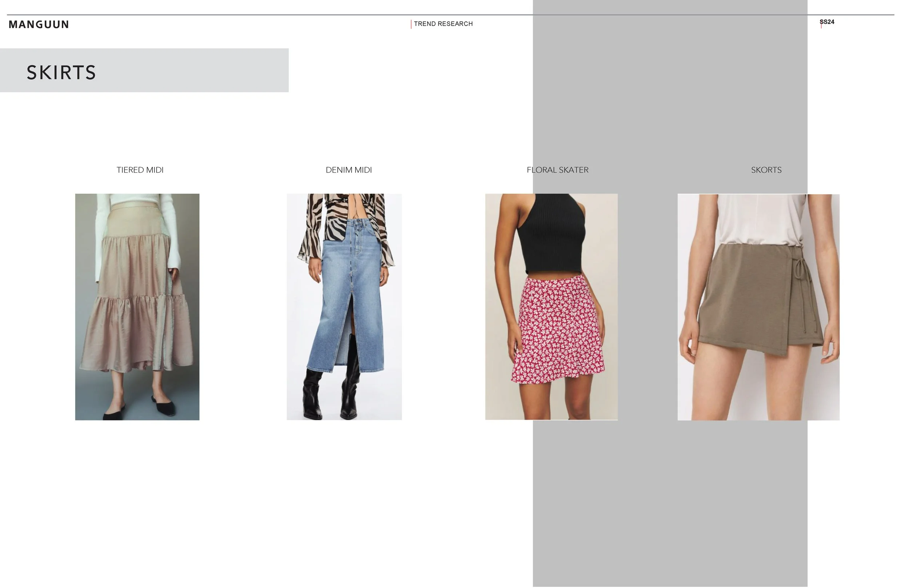Select the SKIRTS title heading
The width and height of the screenshot is (909, 588).
pyautogui.click(x=61, y=73)
